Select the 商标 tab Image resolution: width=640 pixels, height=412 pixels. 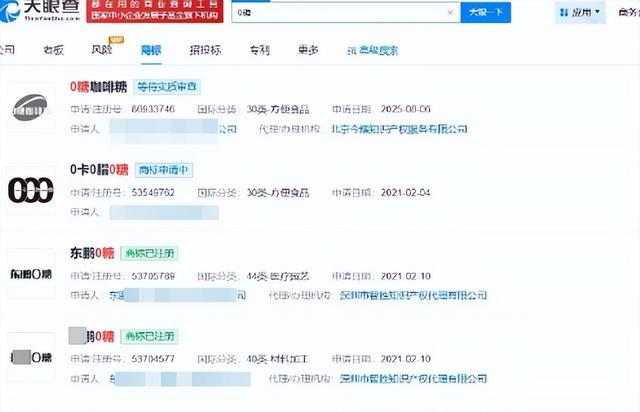(151, 50)
